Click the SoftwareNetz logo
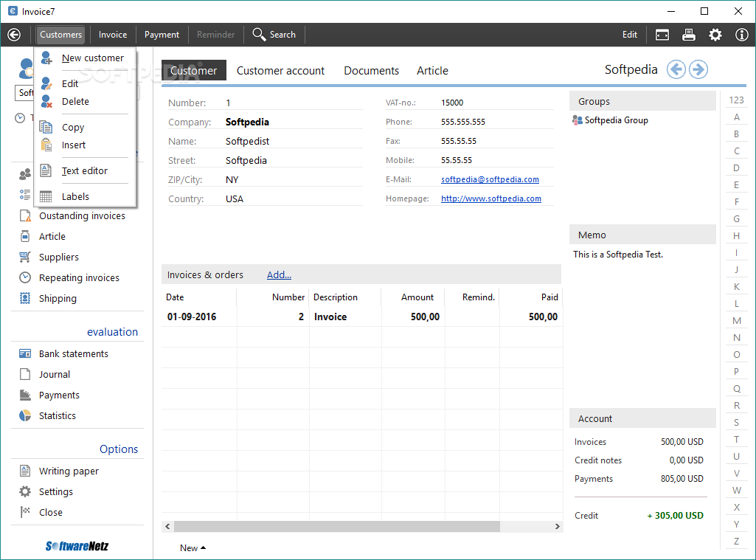The image size is (756, 560). [x=77, y=546]
